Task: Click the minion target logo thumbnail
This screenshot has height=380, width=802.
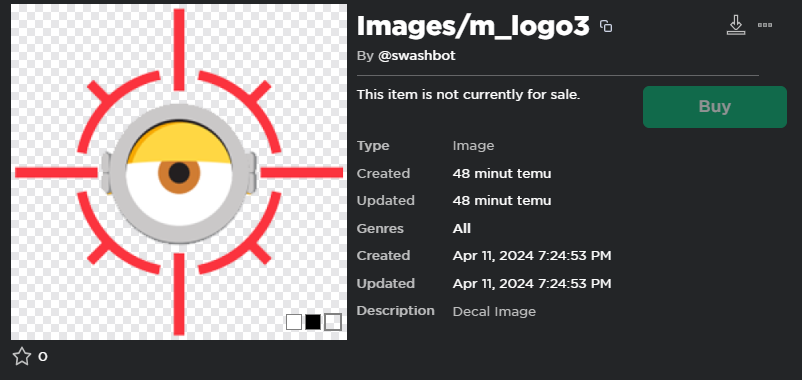Action: [179, 172]
